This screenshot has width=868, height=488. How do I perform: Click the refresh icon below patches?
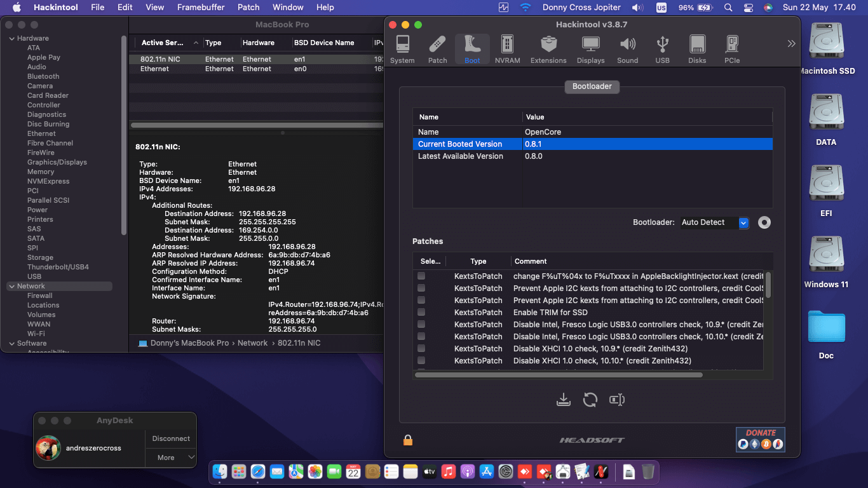click(590, 400)
